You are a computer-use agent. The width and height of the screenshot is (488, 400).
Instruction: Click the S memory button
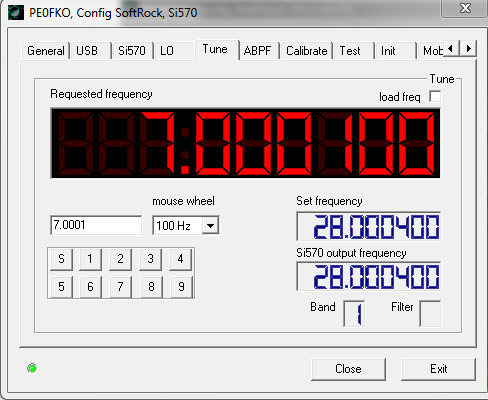[x=61, y=259]
